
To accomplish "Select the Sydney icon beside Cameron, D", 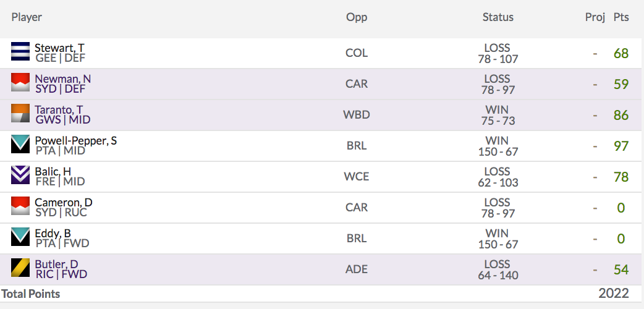I will (20, 206).
